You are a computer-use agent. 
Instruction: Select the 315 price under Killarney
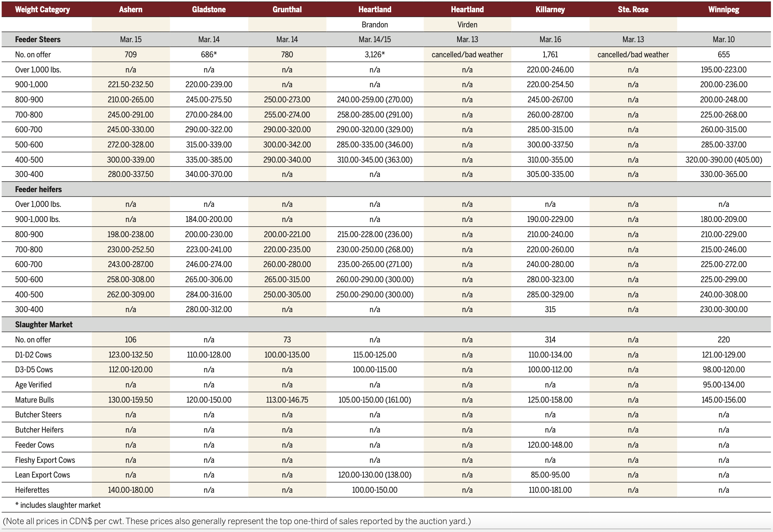click(550, 309)
